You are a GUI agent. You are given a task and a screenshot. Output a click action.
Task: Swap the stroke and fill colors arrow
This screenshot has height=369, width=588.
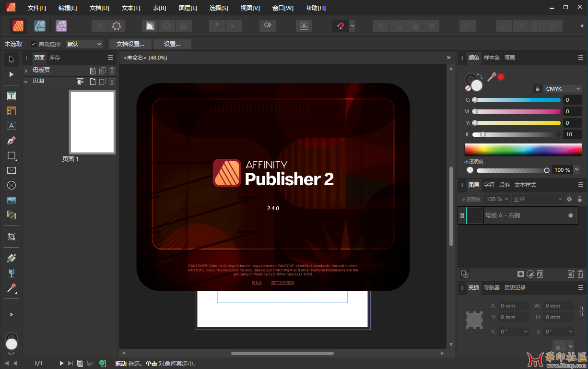(480, 75)
